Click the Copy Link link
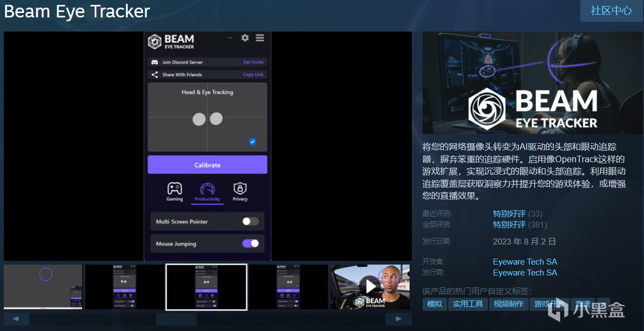The image size is (644, 331). point(253,75)
